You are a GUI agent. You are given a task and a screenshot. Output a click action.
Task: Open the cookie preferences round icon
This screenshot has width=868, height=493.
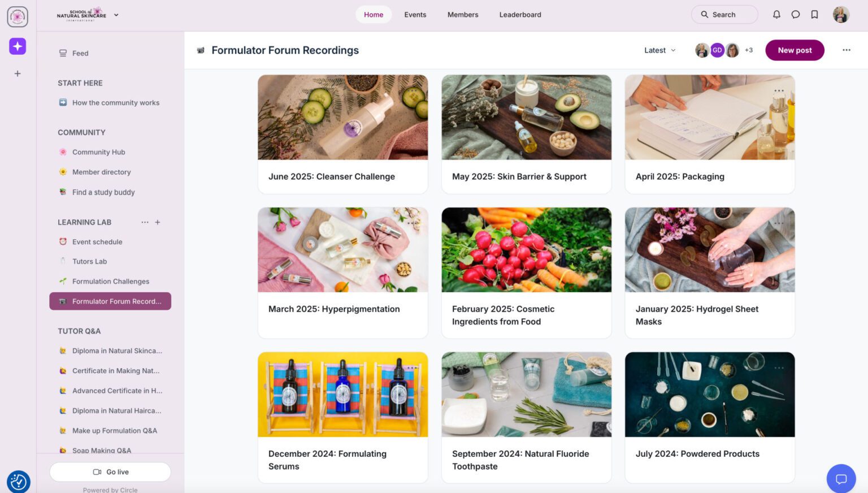click(x=18, y=482)
